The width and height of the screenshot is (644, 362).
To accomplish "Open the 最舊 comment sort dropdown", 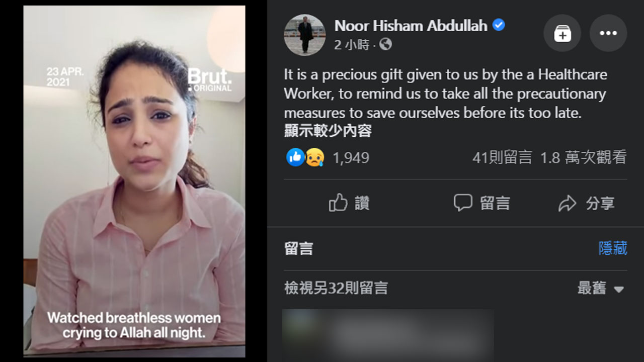I will pos(601,288).
